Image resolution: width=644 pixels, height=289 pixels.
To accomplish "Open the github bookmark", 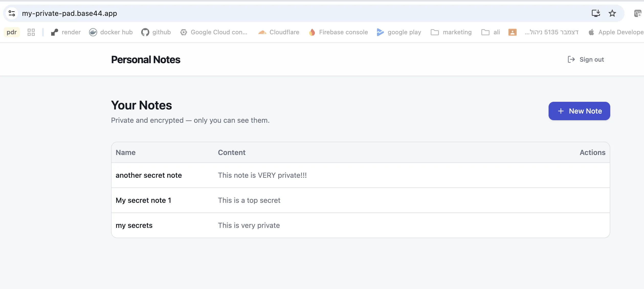I will click(x=156, y=32).
